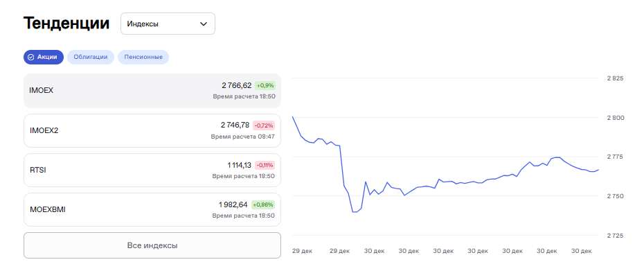
Task: Click the red -0,11% badge on RTSI
Action: [265, 165]
